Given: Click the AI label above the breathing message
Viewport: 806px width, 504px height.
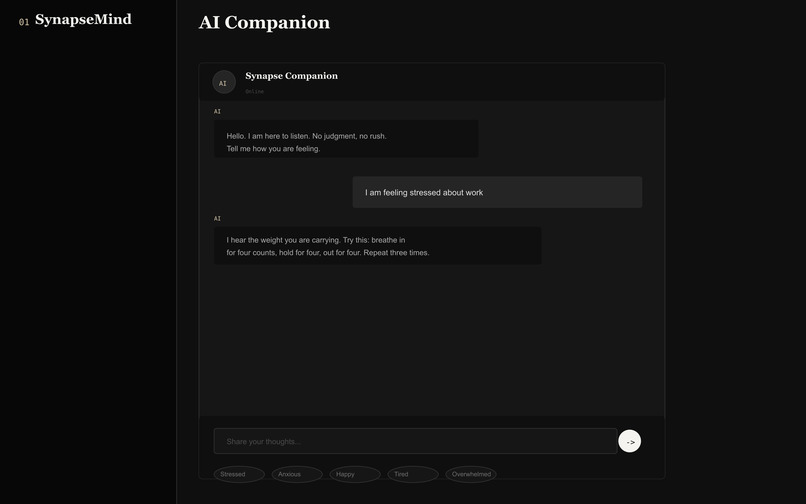Looking at the screenshot, I should click(x=217, y=219).
